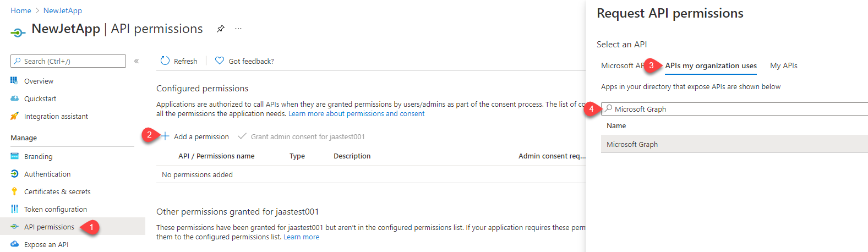The height and width of the screenshot is (252, 868).
Task: Open Integration assistant rocket item
Action: (56, 116)
